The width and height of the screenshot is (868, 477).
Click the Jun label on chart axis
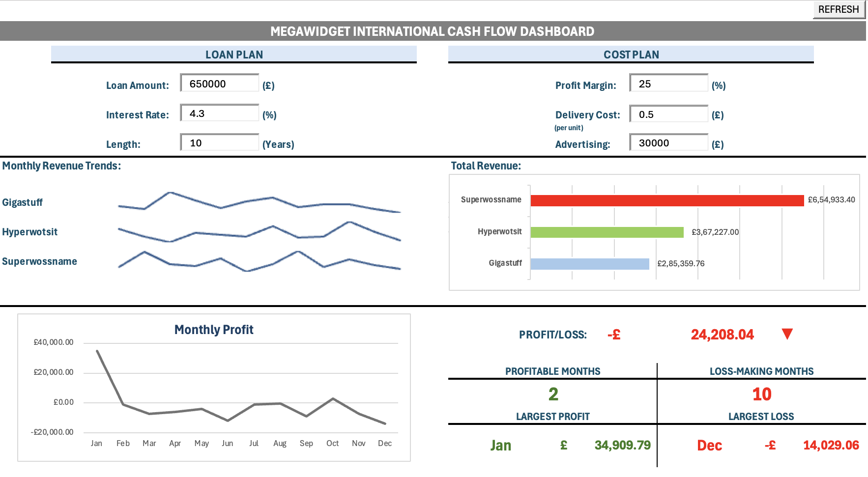pos(227,443)
